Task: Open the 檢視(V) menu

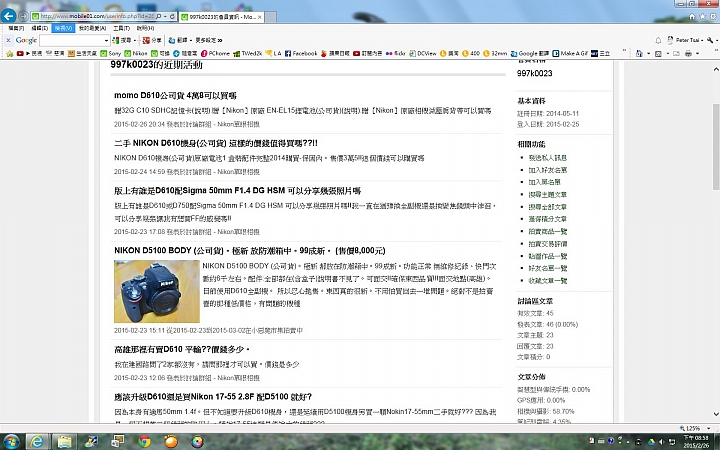Action: coord(63,28)
